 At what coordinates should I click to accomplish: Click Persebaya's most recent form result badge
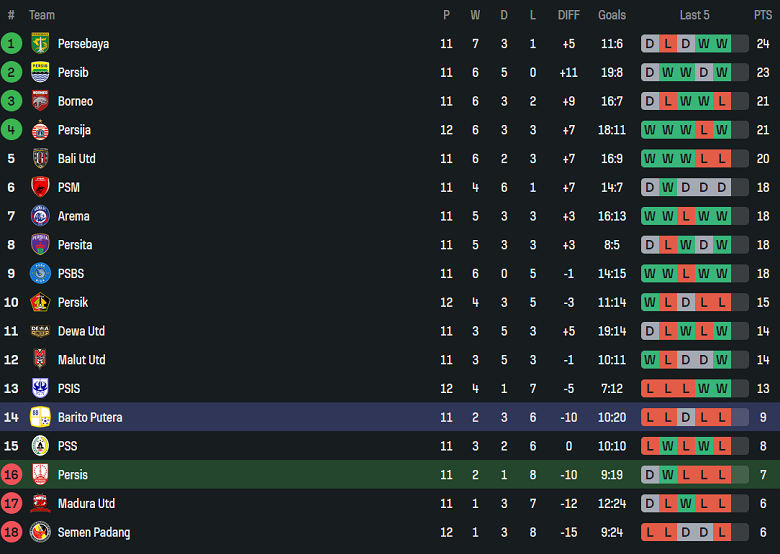click(x=722, y=44)
